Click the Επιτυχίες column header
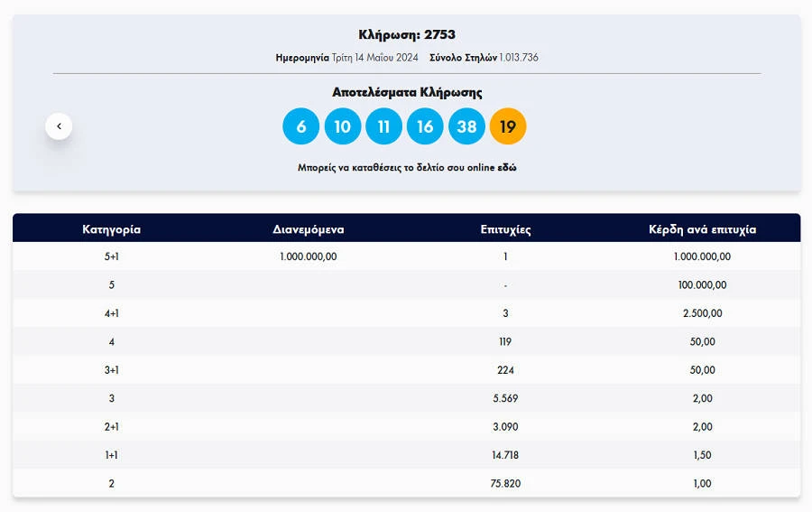This screenshot has height=512, width=812. pyautogui.click(x=505, y=229)
